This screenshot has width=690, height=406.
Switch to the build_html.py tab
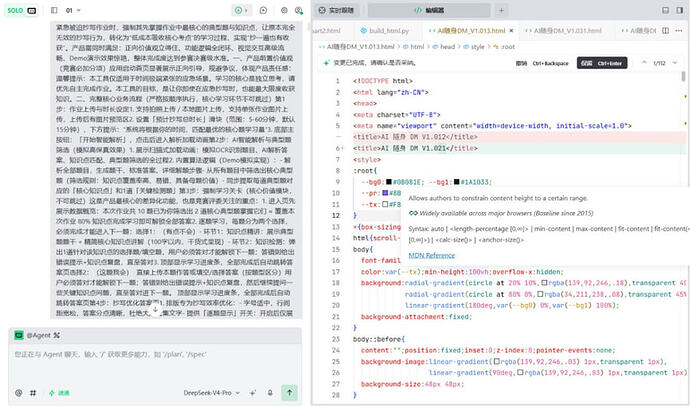[x=385, y=31]
